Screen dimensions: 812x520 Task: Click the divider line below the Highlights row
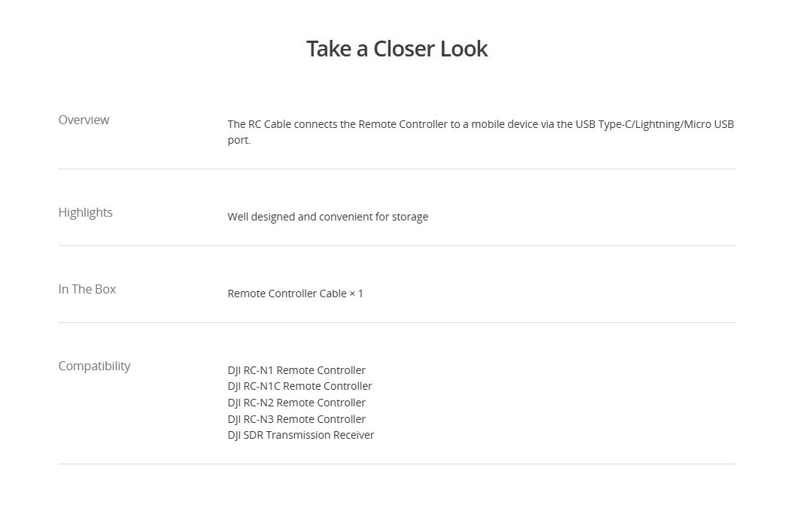[397, 246]
